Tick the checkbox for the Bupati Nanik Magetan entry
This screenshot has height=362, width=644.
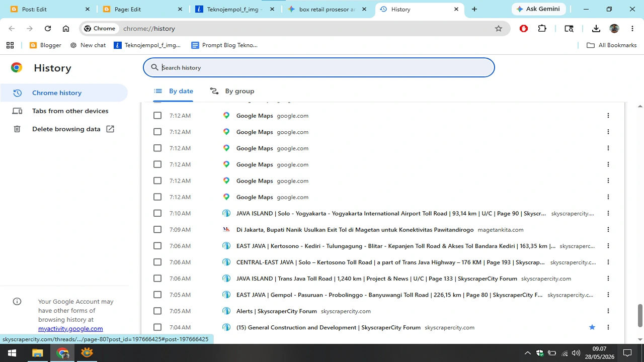157,230
